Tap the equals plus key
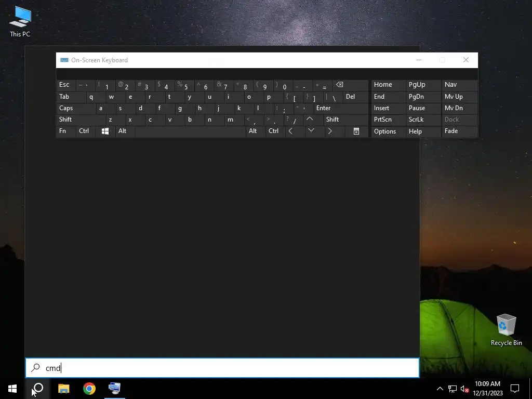This screenshot has height=399, width=532. point(322,85)
